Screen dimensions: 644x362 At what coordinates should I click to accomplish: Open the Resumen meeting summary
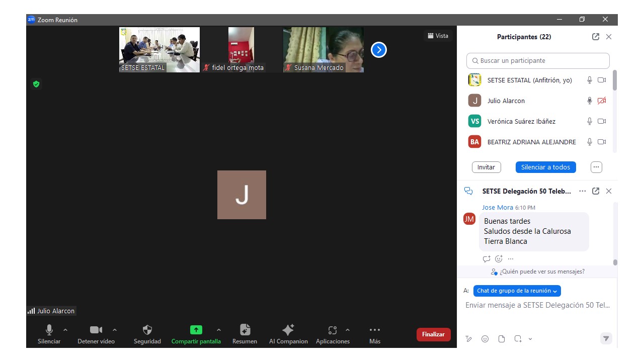point(245,330)
